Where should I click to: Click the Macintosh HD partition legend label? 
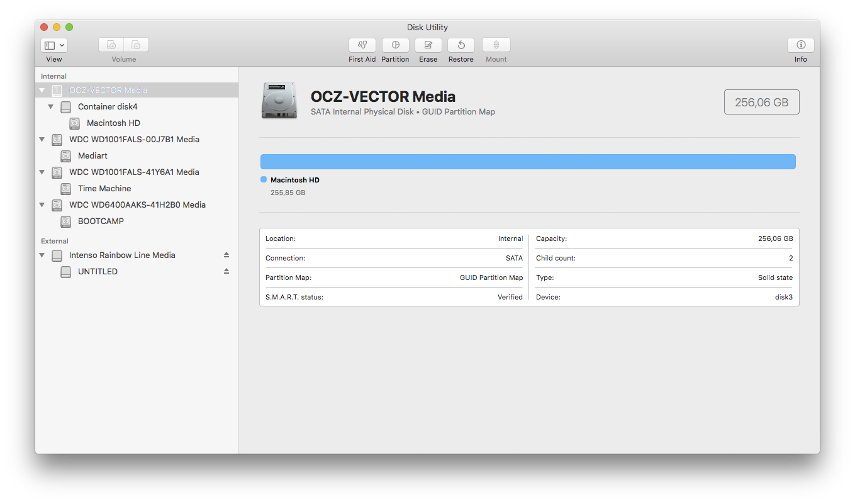[295, 180]
